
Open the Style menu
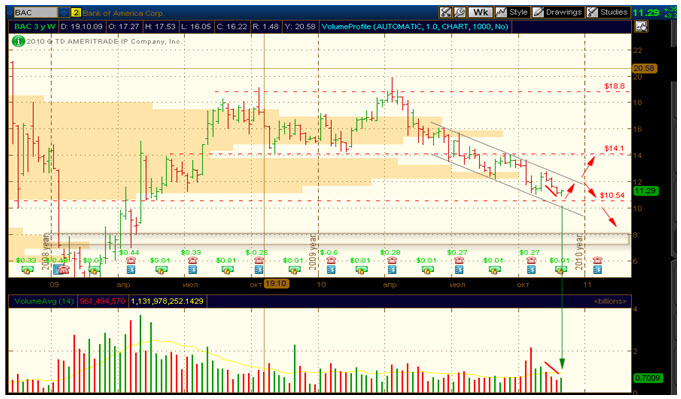point(512,12)
